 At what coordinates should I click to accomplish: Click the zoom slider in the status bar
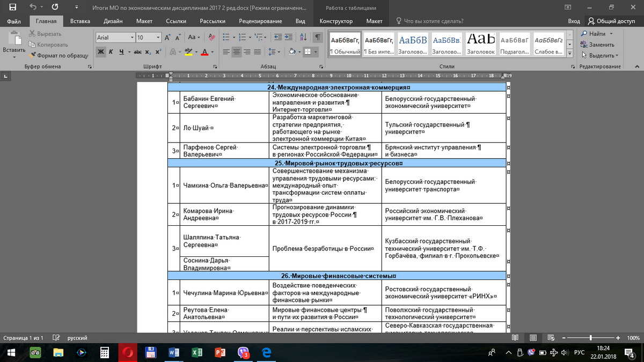click(x=590, y=338)
